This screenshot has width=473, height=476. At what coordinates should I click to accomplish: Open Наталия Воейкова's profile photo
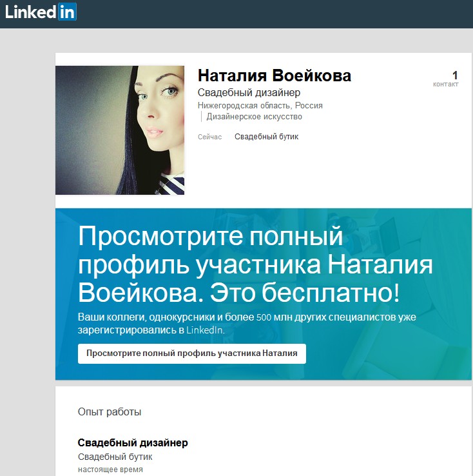[x=120, y=130]
